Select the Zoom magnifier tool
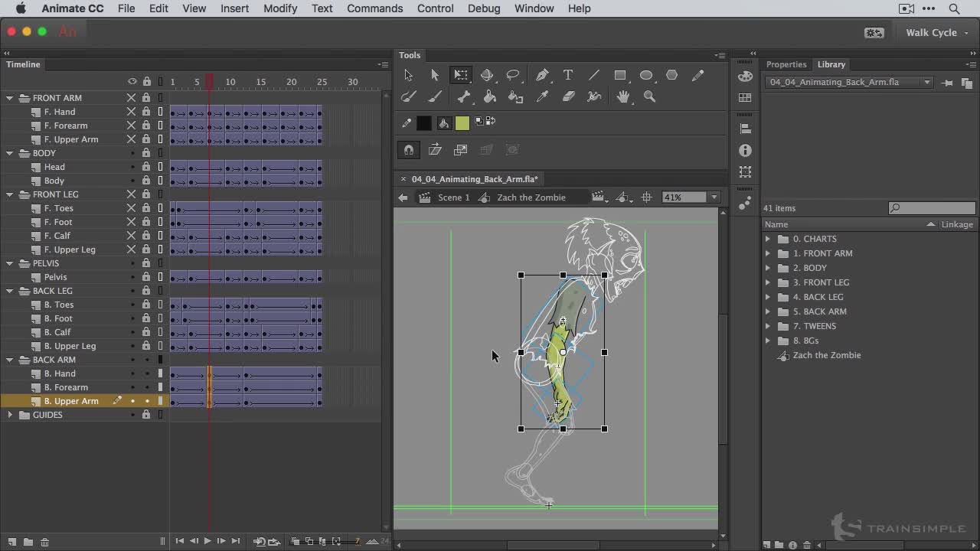Screen dimensions: 980x551 coord(650,96)
